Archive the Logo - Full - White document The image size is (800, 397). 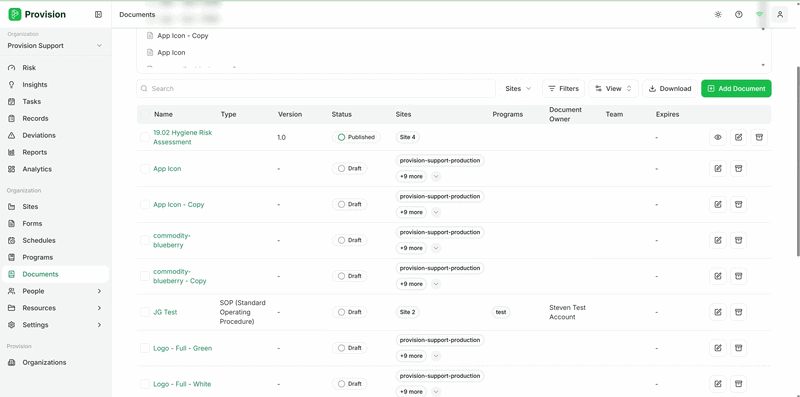coord(738,384)
